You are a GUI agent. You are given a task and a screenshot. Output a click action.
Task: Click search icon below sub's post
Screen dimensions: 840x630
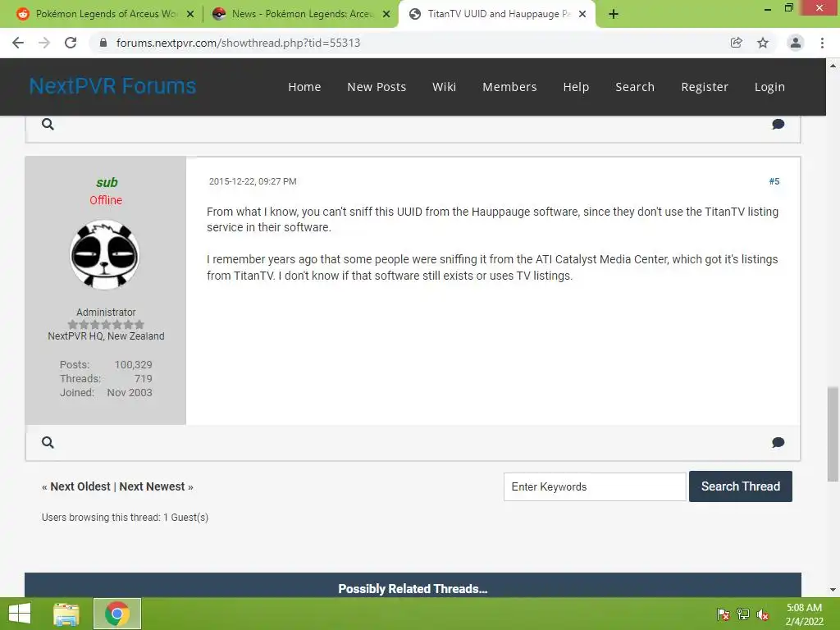tap(48, 442)
